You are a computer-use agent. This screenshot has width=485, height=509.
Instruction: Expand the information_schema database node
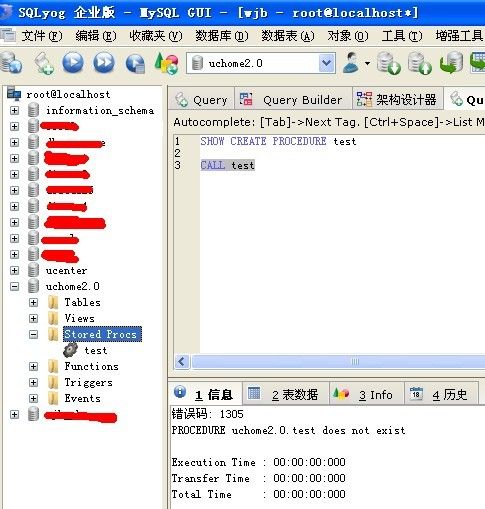pyautogui.click(x=14, y=110)
